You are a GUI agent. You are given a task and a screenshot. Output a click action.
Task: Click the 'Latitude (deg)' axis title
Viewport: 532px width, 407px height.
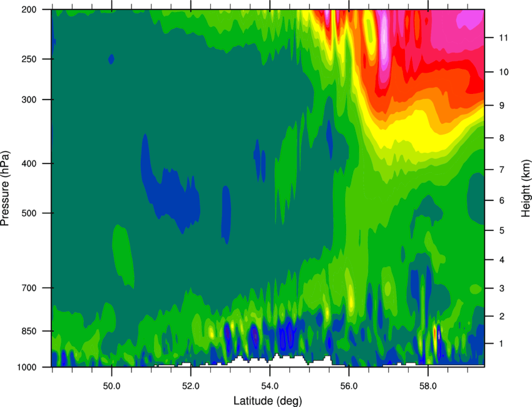[x=268, y=401]
